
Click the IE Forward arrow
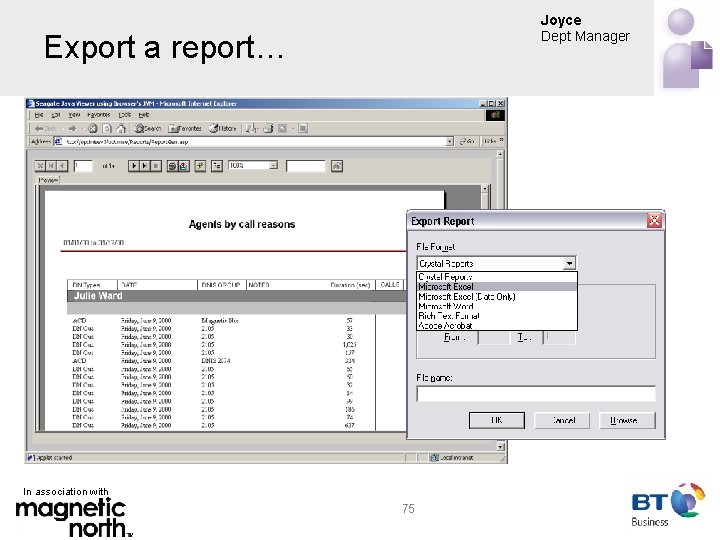coord(72,129)
